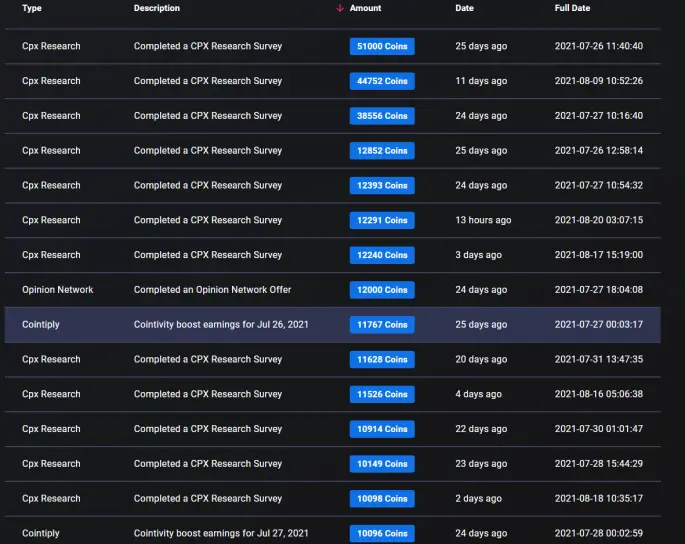
Task: Click survey description in 12291 Coins row
Action: [208, 220]
